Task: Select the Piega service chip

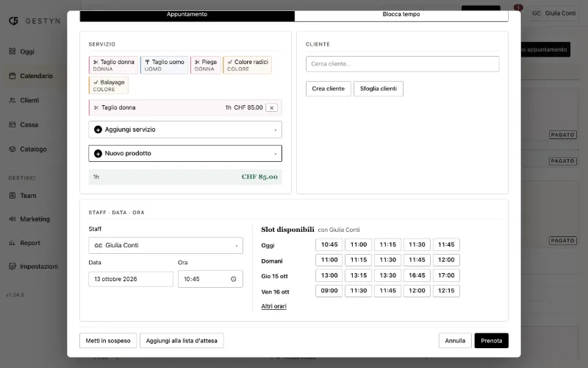Action: click(206, 65)
